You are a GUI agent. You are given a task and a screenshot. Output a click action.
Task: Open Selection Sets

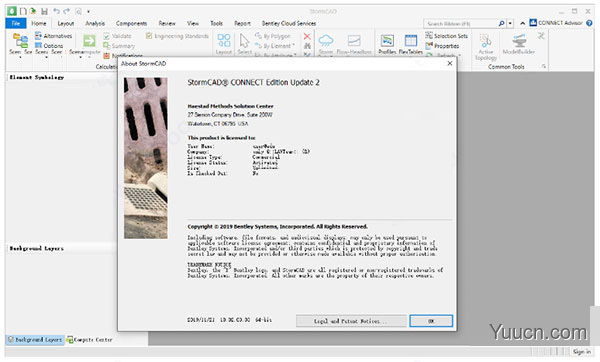click(x=447, y=36)
